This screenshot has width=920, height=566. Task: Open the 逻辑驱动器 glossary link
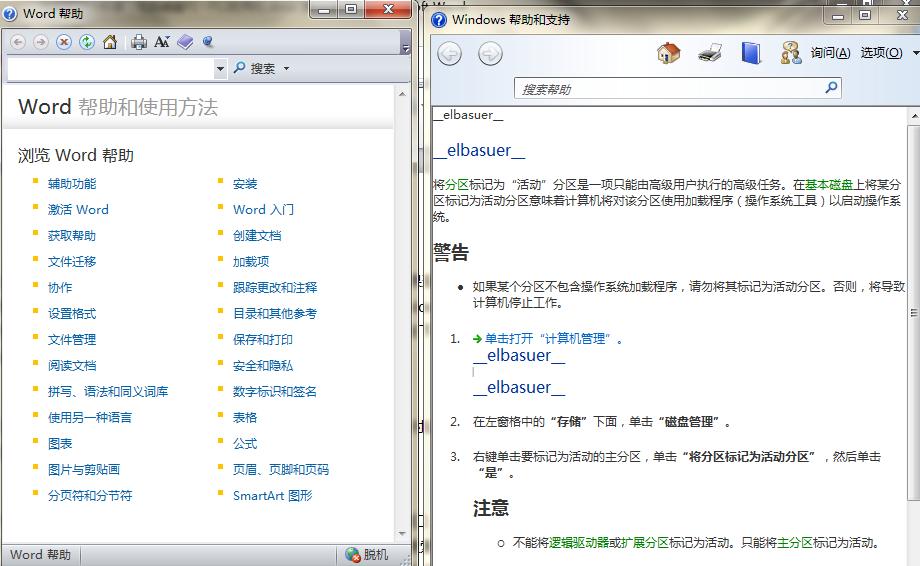click(x=579, y=543)
